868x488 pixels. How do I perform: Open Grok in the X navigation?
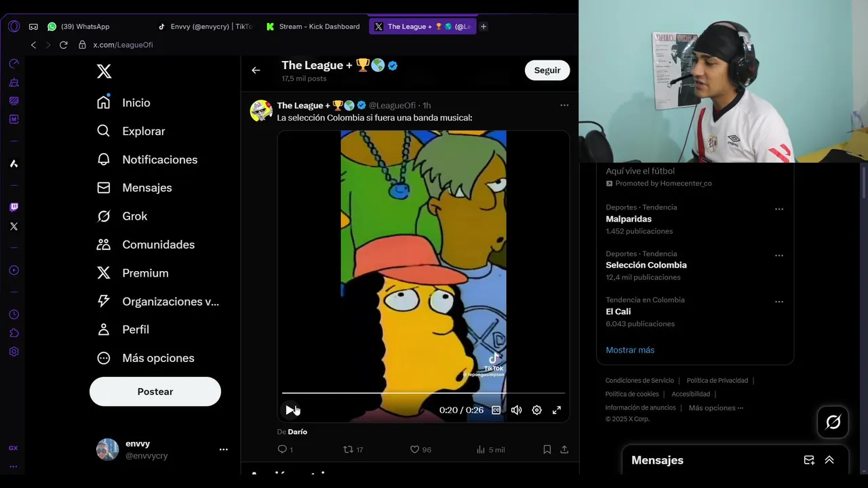122,216
